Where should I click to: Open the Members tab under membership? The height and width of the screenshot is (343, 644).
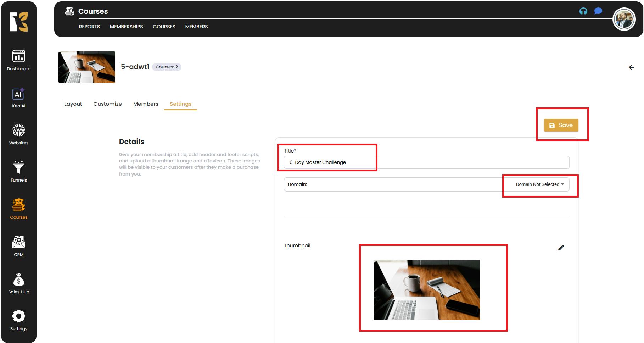click(x=146, y=104)
